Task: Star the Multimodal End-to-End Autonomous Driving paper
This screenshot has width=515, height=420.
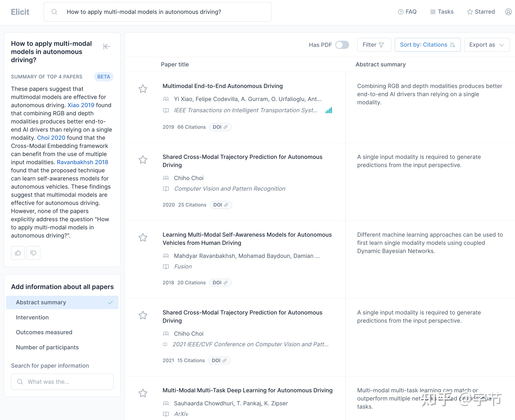Action: pos(143,89)
